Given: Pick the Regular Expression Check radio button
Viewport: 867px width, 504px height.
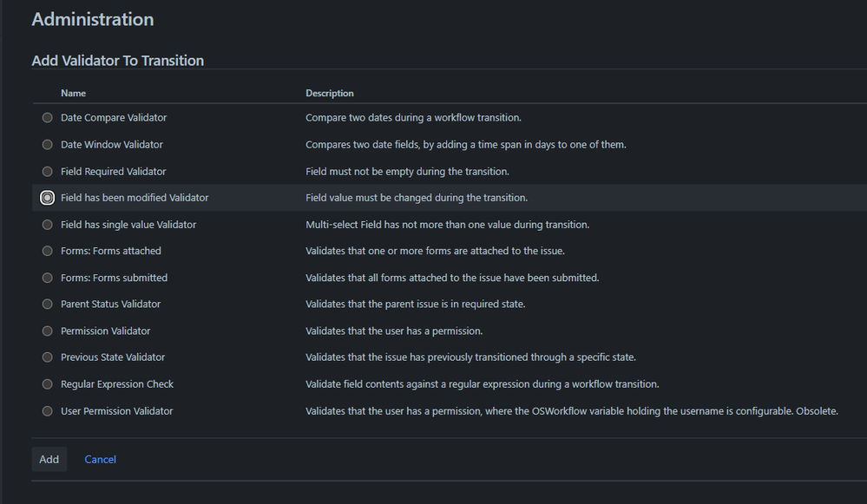Looking at the screenshot, I should click(x=47, y=384).
